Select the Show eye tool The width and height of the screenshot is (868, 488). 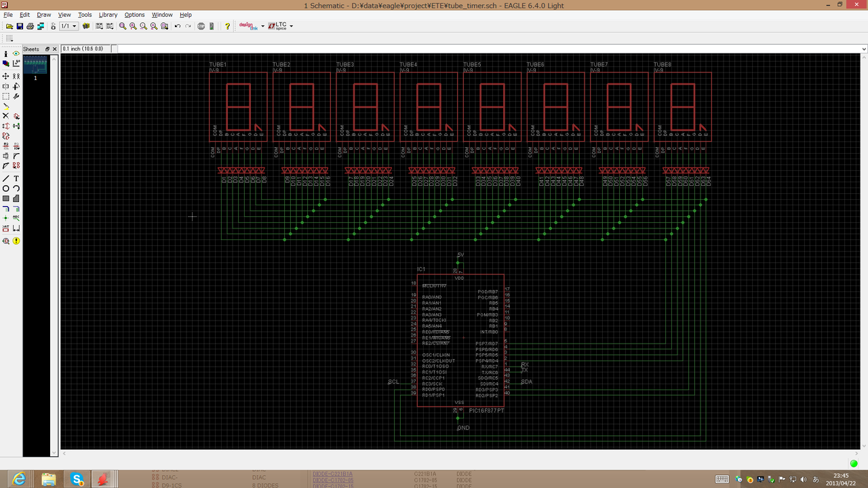pos(16,54)
